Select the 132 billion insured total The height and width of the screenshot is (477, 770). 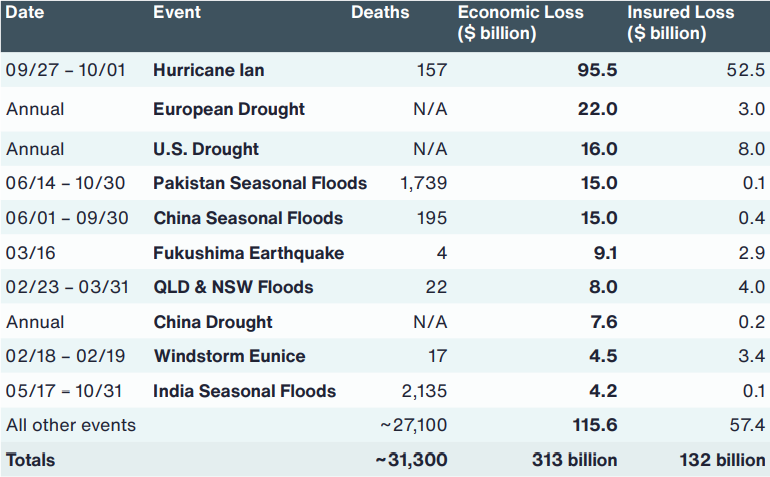(722, 460)
